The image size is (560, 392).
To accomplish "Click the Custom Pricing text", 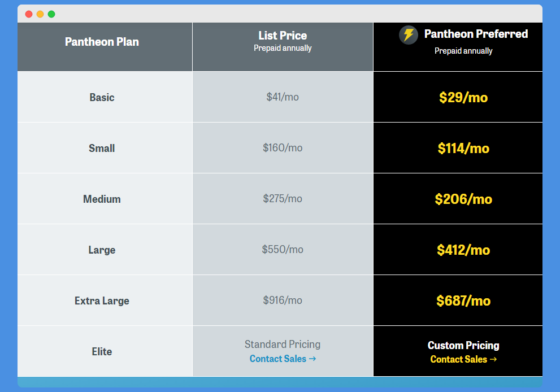I will [463, 345].
